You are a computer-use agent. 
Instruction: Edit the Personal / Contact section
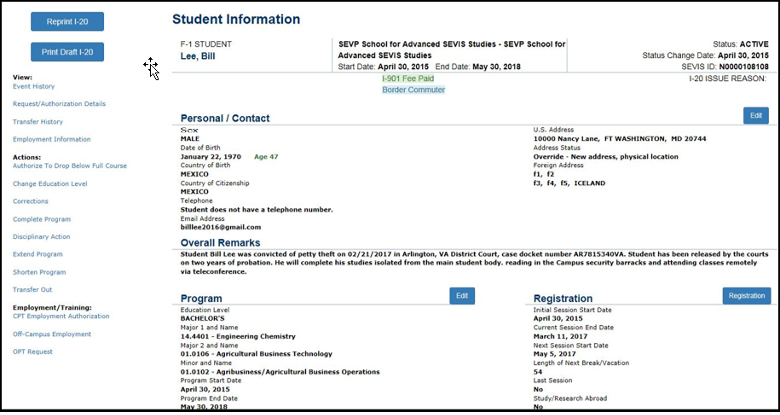756,115
